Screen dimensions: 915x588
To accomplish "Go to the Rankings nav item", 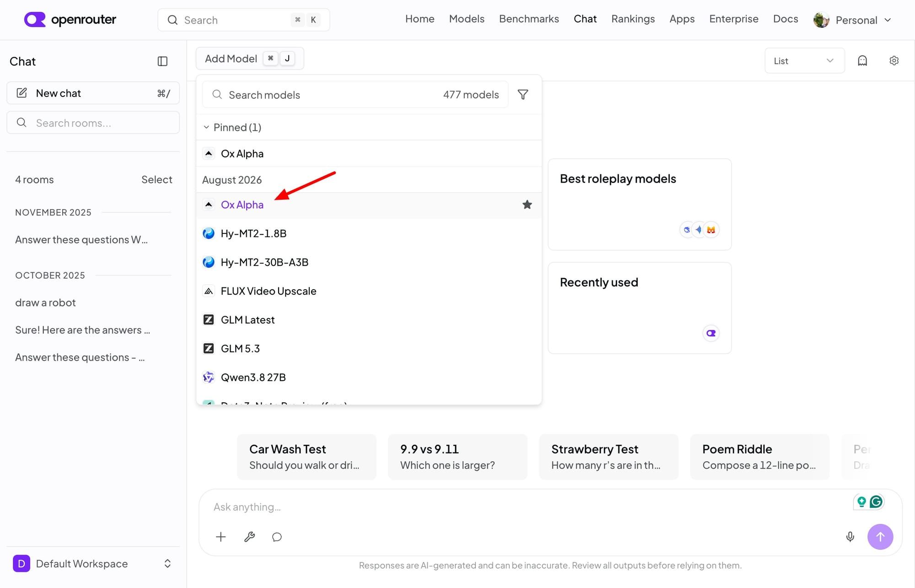I will (633, 19).
